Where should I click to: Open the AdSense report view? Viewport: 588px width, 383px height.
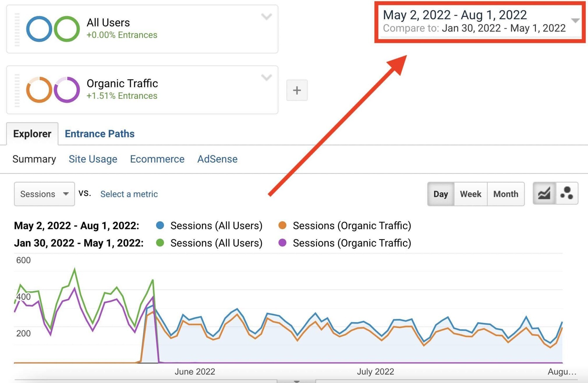tap(217, 159)
